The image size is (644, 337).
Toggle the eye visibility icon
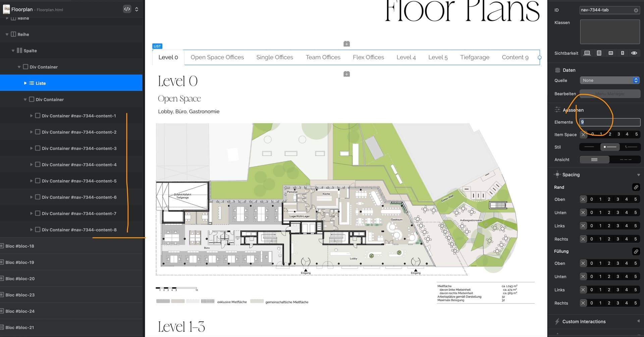[634, 53]
